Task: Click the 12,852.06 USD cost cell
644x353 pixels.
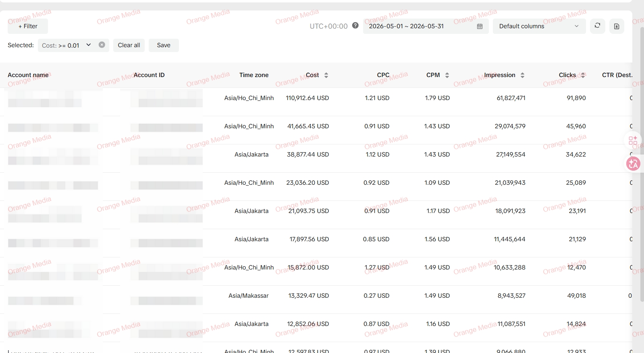Action: click(x=308, y=324)
